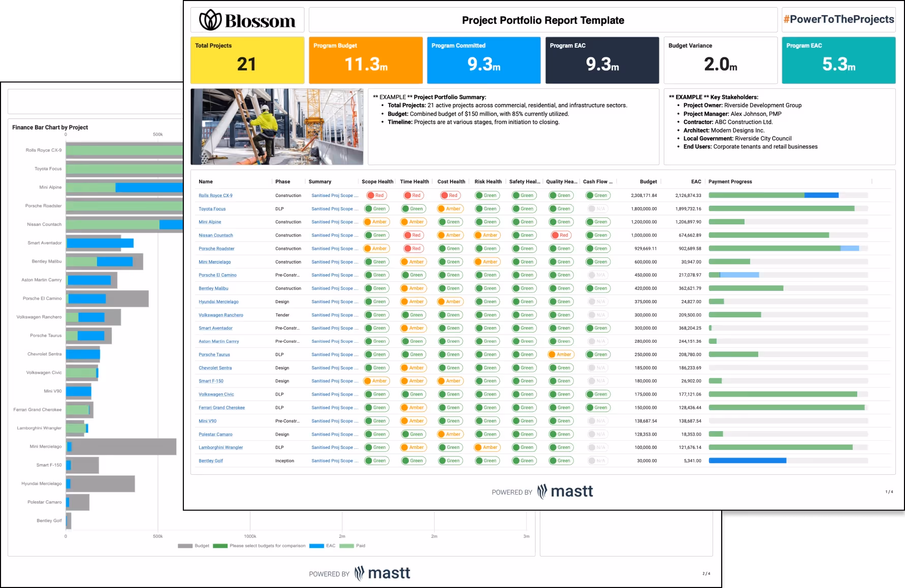Click the Porsche El Camino payment progress bar
The height and width of the screenshot is (588, 905).
(788, 275)
